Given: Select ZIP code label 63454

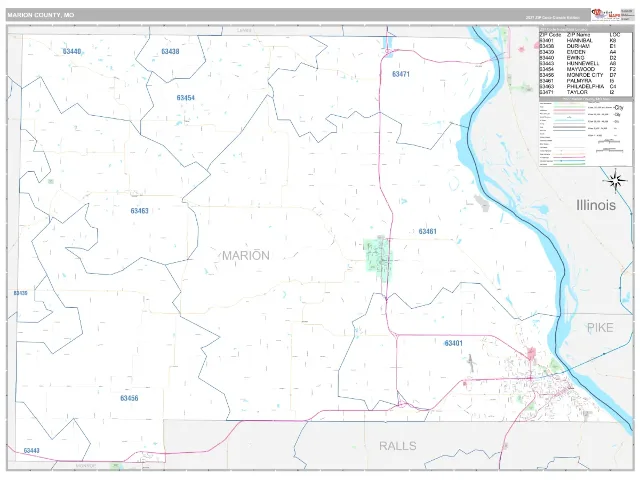Looking at the screenshot, I should tap(186, 98).
